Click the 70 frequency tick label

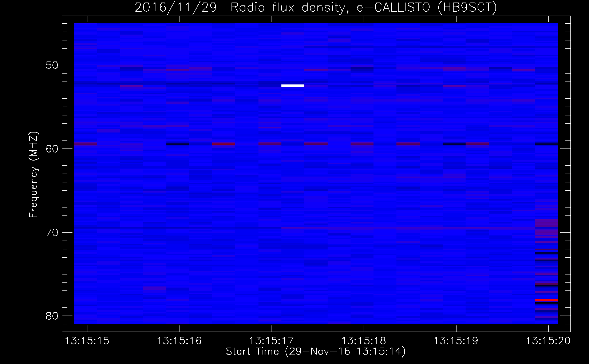(52, 233)
